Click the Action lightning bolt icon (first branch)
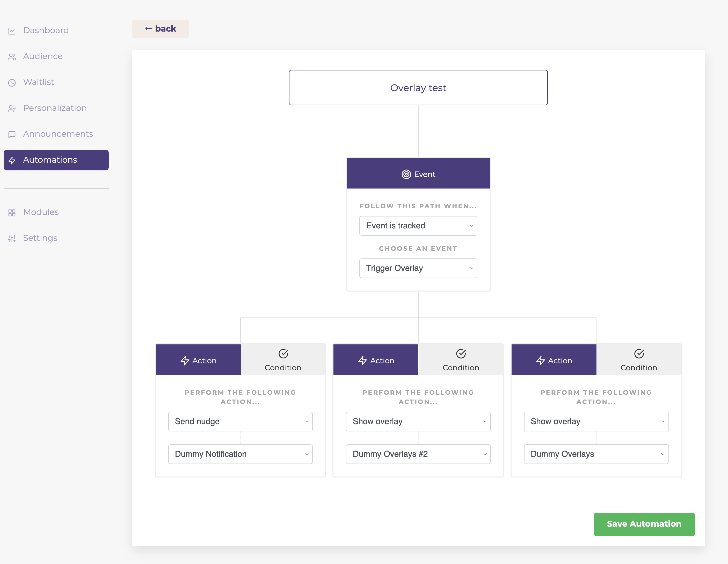The image size is (728, 564). click(185, 360)
